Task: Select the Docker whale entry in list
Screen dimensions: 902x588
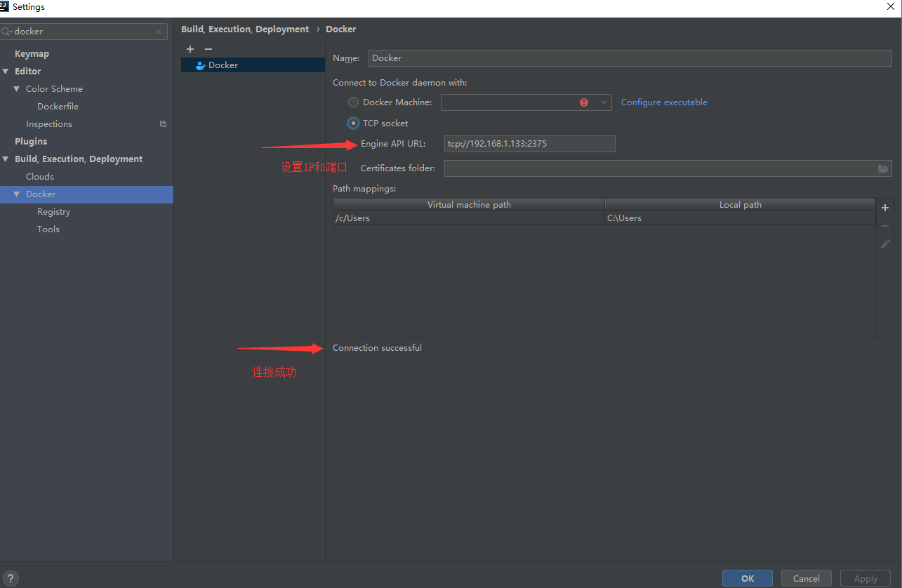Action: 253,65
